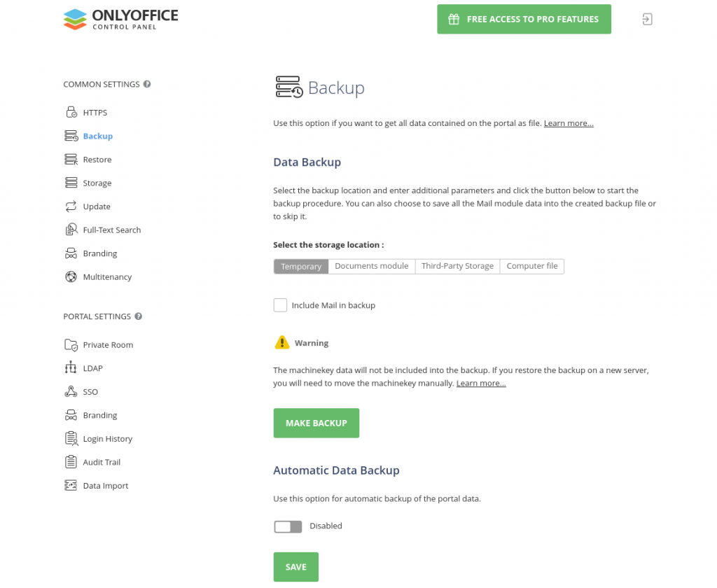Select Documents module storage location
The image size is (717, 588).
tap(371, 267)
